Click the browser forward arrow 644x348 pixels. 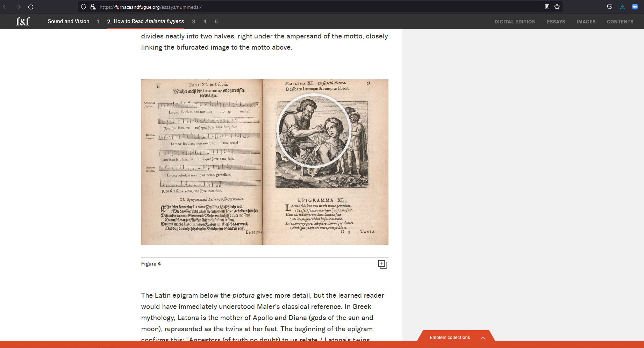18,7
